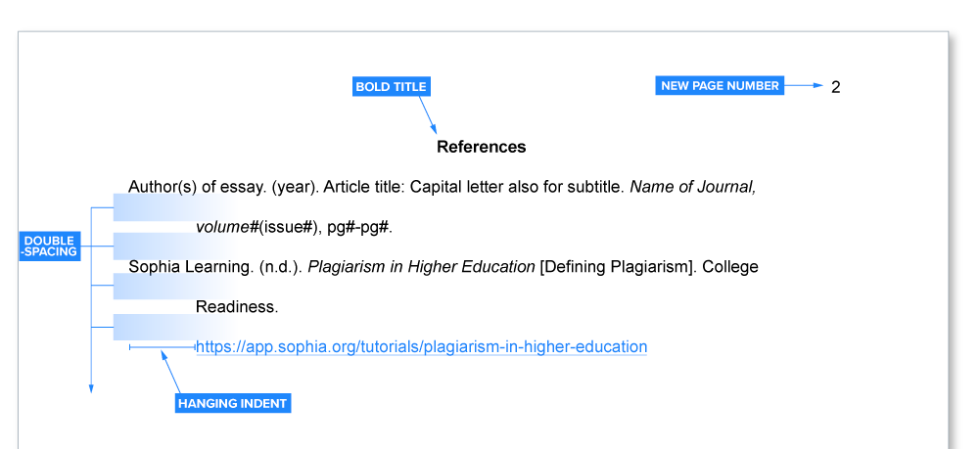Click the Sophia Learning. (n.d.) text

pyautogui.click(x=215, y=267)
